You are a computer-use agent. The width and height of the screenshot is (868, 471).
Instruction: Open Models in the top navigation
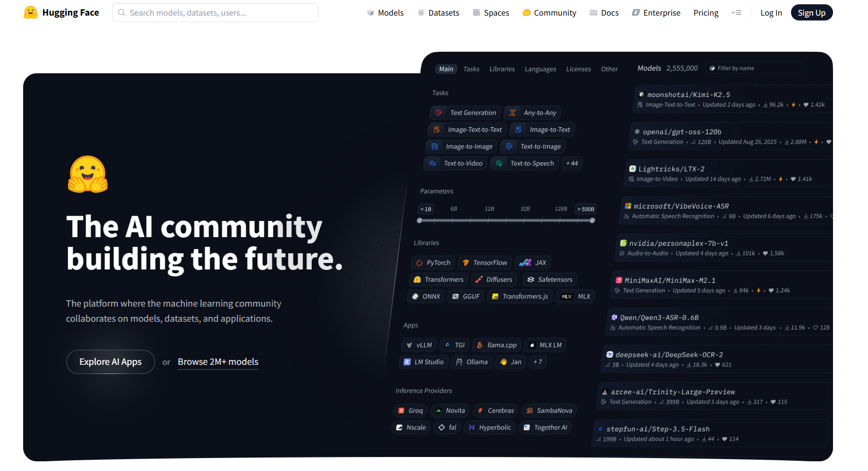[x=386, y=13]
